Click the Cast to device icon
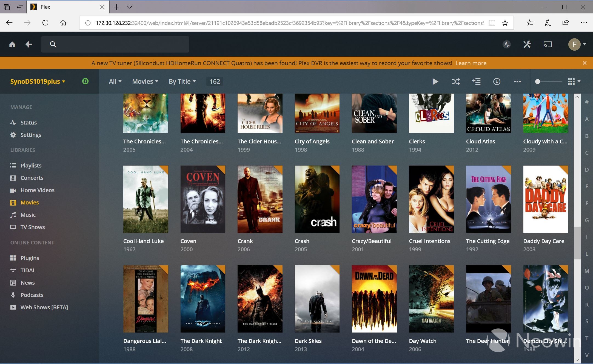This screenshot has height=364, width=593. tap(548, 44)
